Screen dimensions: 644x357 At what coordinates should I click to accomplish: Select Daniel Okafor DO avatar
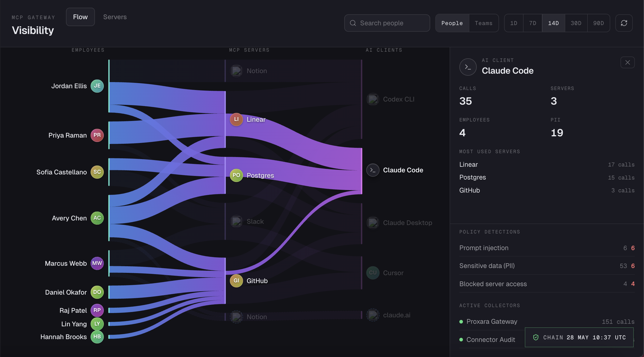tap(97, 292)
